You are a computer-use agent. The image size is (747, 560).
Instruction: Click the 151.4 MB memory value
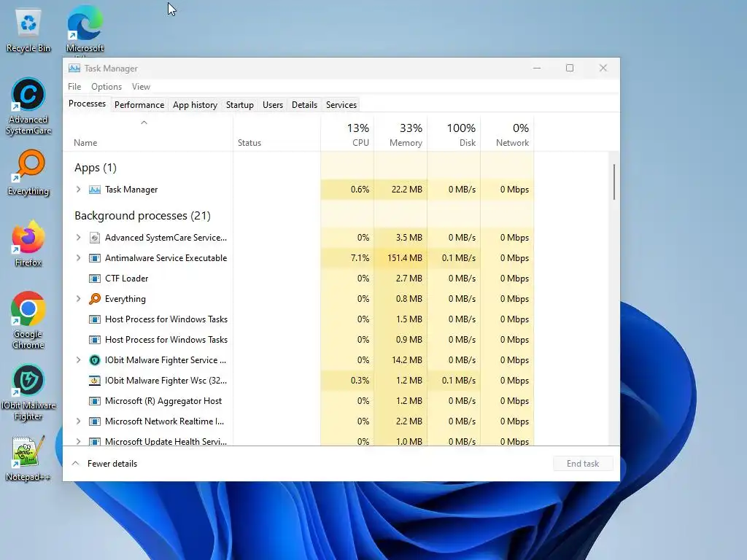[x=404, y=258]
